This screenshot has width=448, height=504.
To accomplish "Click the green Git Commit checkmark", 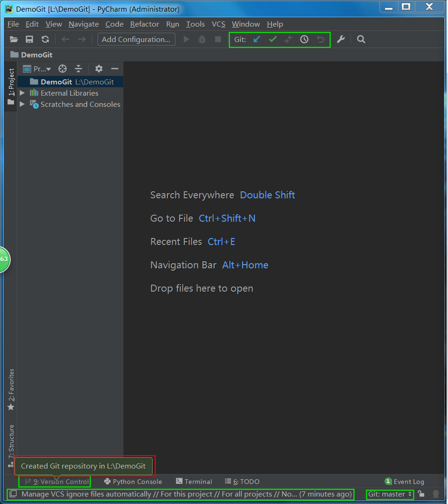I will (x=273, y=40).
